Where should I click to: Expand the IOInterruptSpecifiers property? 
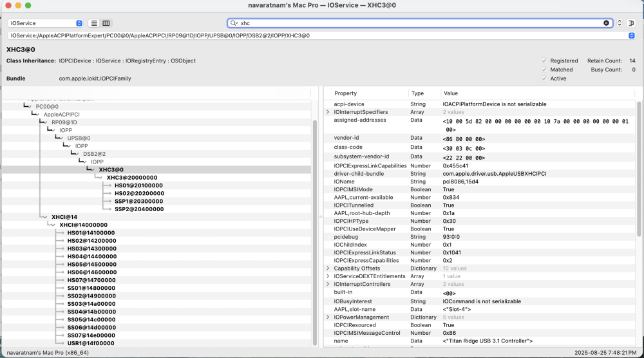click(x=328, y=112)
